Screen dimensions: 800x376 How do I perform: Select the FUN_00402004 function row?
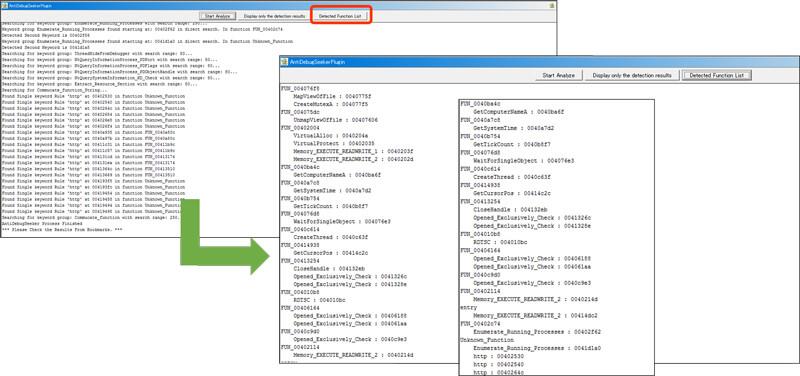click(x=301, y=127)
